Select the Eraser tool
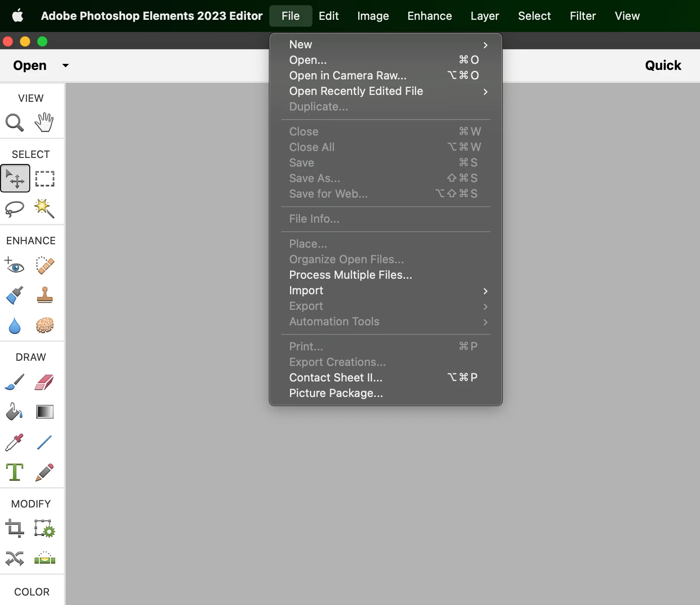Viewport: 700px width, 605px height. tap(44, 382)
